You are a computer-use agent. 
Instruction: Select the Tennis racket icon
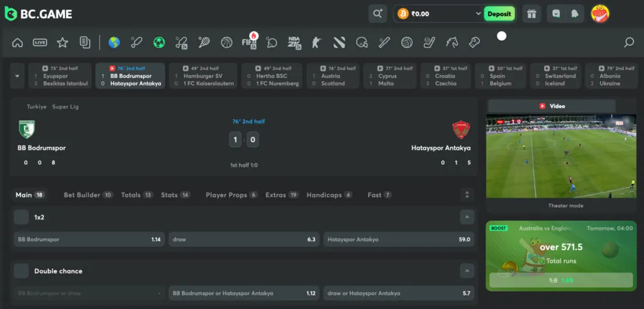[x=204, y=42]
